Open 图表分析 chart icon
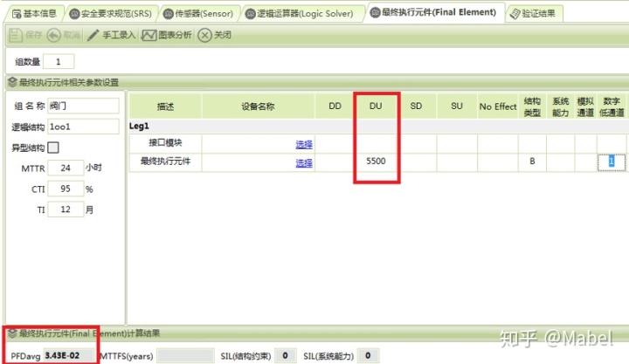Viewport: 629px width, 364px height. click(149, 35)
